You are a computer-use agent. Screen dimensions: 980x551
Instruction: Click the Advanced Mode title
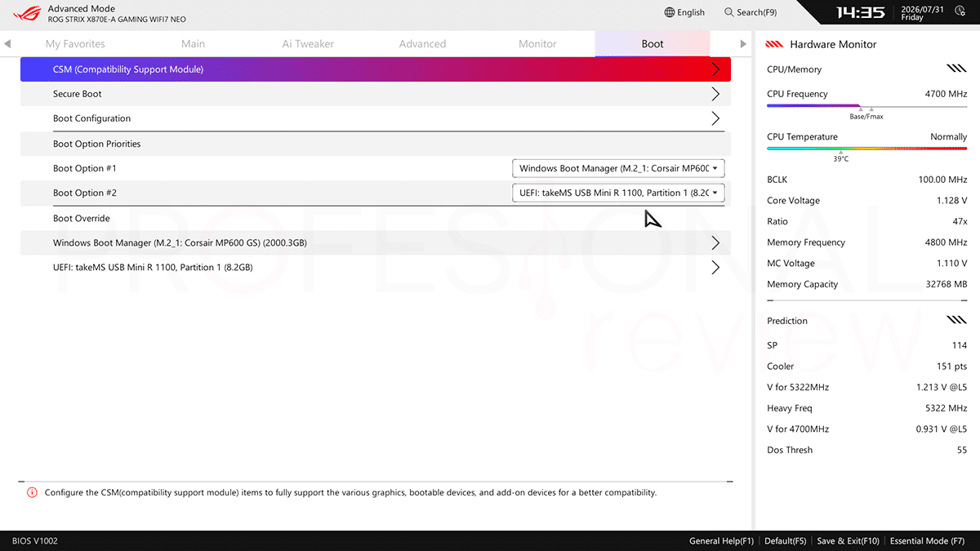[x=82, y=8]
